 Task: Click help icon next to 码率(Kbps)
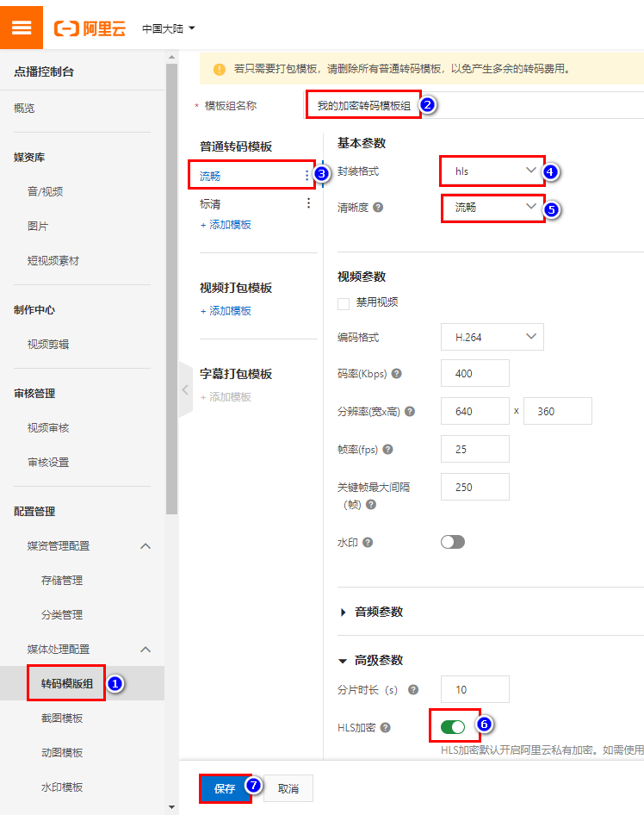(397, 374)
